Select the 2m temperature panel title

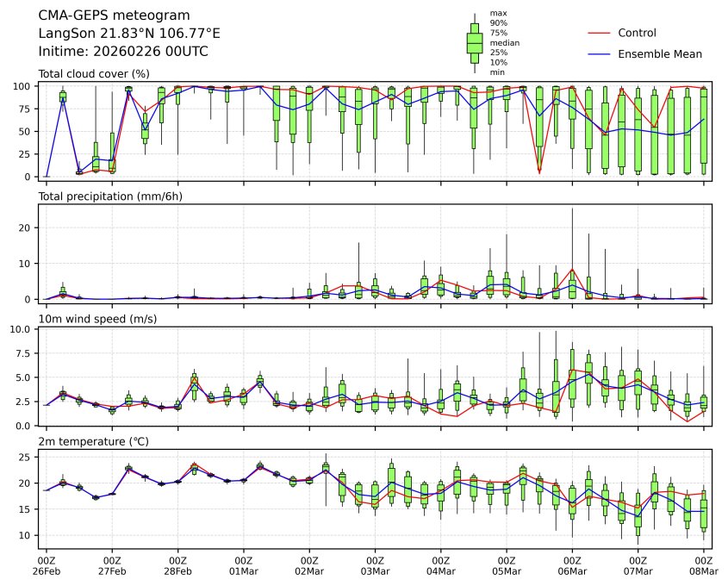[x=95, y=442]
